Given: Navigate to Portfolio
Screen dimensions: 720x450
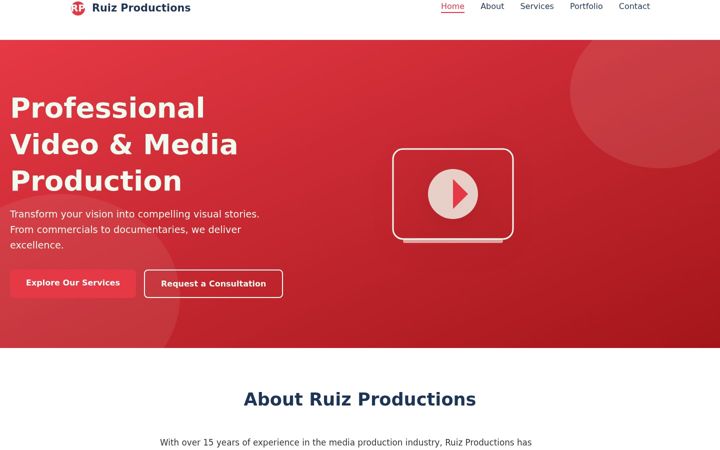Looking at the screenshot, I should click(x=586, y=6).
